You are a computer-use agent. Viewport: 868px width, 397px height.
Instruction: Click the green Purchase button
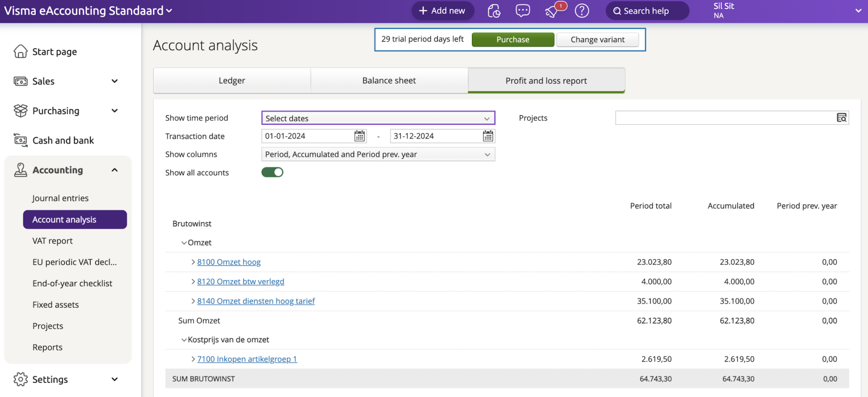[x=512, y=39]
